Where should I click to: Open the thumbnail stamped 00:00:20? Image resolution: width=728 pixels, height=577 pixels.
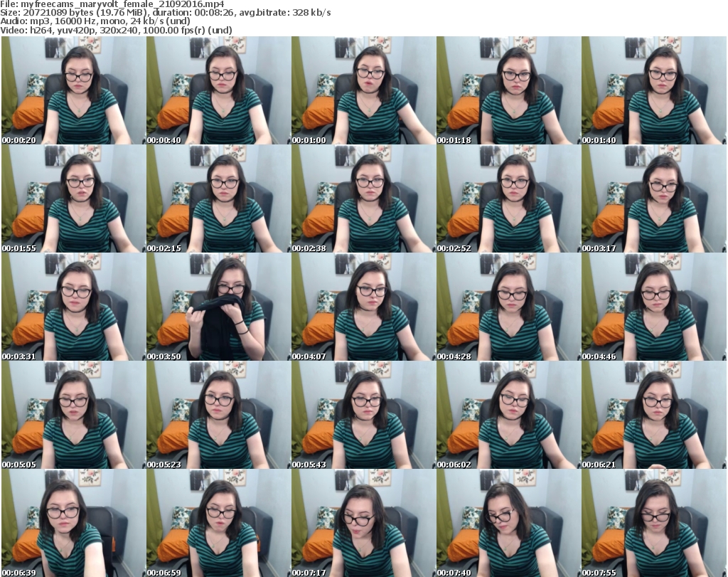coord(73,90)
